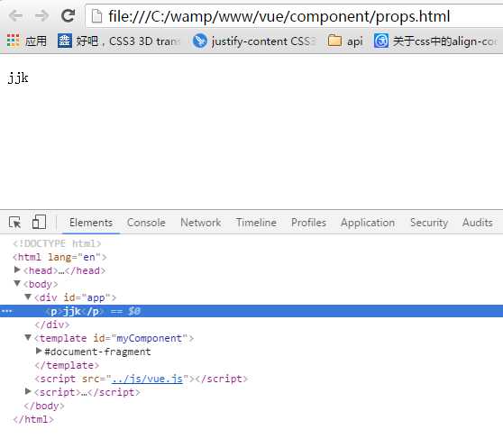Select the closing </template> row
Screen dimensions: 503x448
(x=67, y=365)
